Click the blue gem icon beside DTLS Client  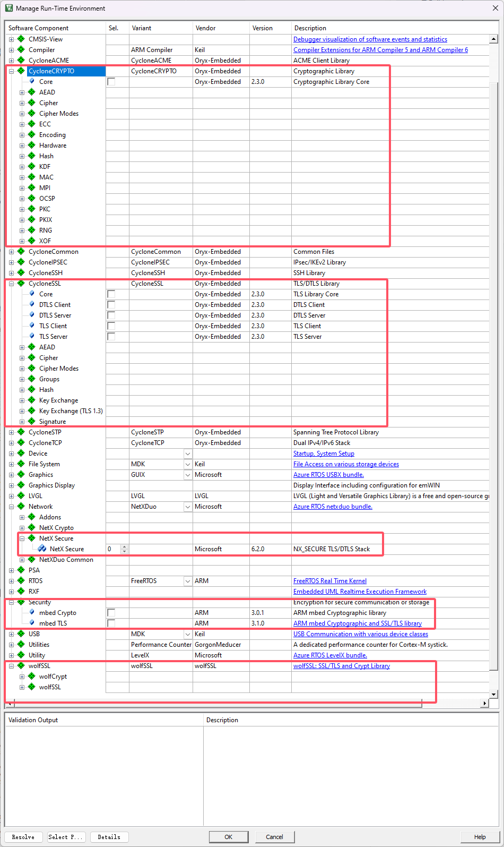point(32,304)
